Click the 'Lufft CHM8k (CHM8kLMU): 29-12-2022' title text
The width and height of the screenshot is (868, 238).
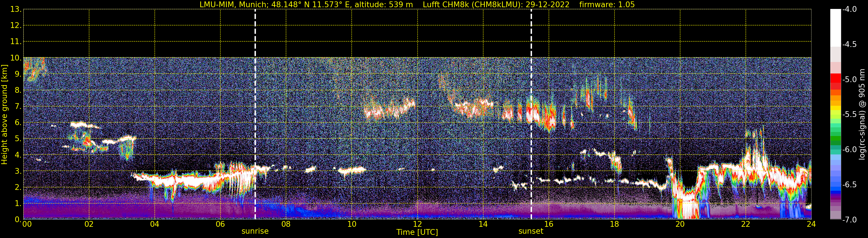pyautogui.click(x=496, y=4)
